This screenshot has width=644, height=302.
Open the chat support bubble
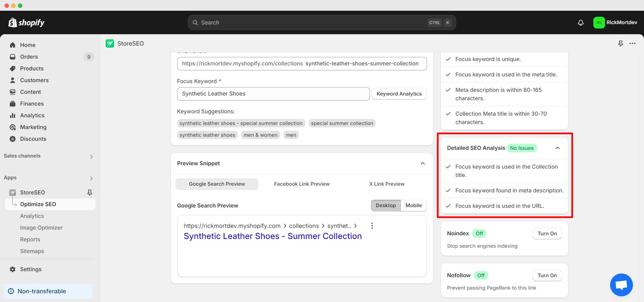click(621, 285)
